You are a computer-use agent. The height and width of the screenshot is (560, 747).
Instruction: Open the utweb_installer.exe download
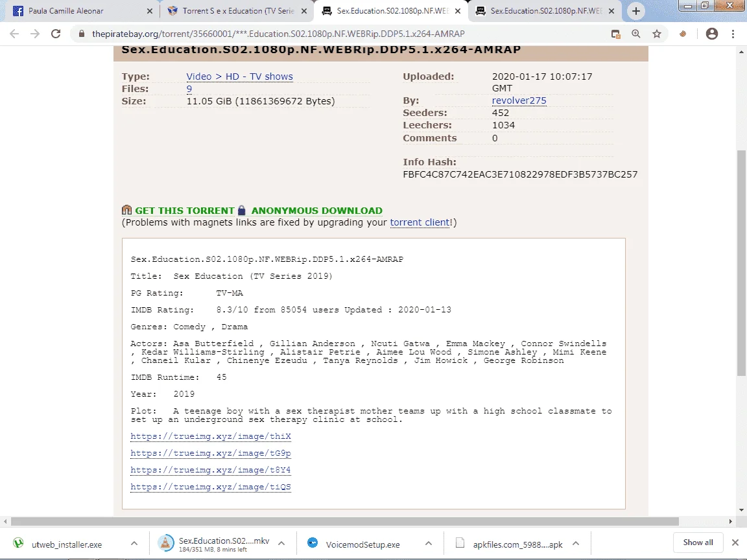(x=67, y=544)
